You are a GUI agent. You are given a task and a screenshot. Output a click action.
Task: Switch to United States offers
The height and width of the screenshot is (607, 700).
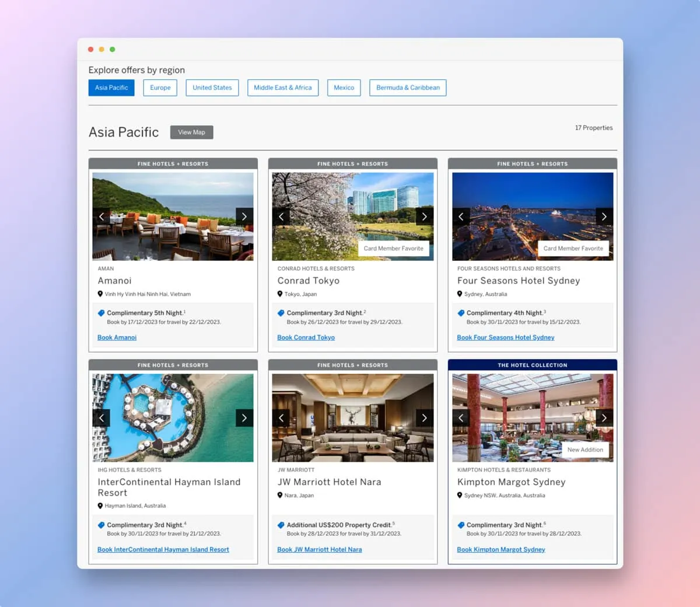[212, 88]
